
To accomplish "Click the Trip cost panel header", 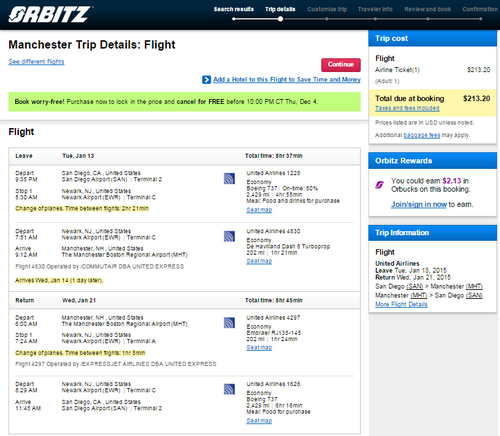I will 432,38.
